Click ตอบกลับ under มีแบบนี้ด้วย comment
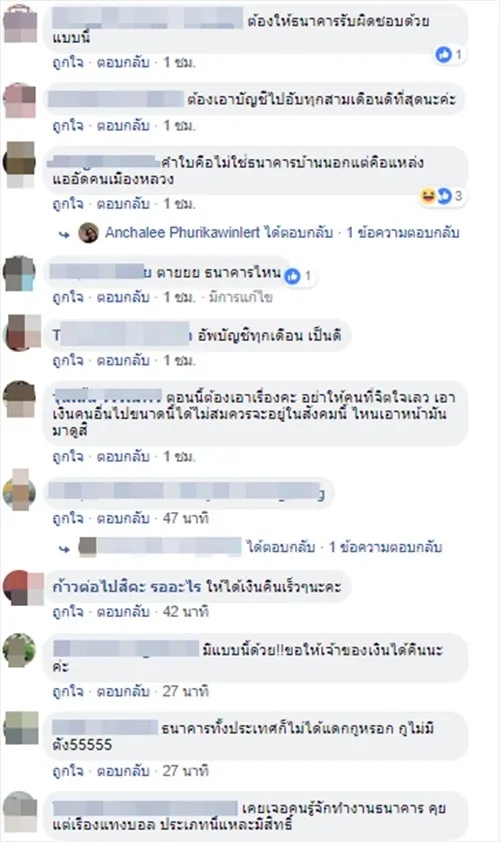 pyautogui.click(x=123, y=691)
